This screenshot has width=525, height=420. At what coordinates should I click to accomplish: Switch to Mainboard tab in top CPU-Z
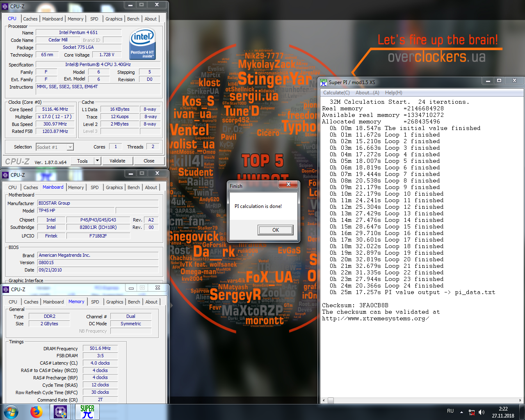(52, 19)
